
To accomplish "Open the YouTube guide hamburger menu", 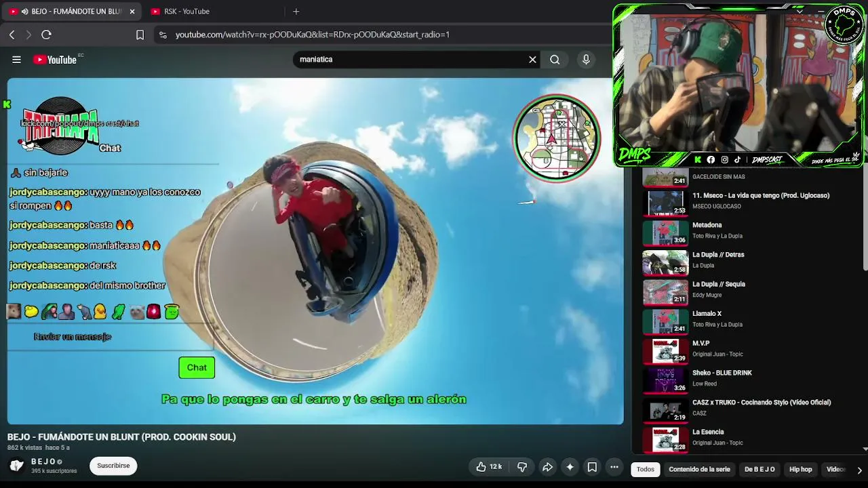I will click(x=16, y=60).
